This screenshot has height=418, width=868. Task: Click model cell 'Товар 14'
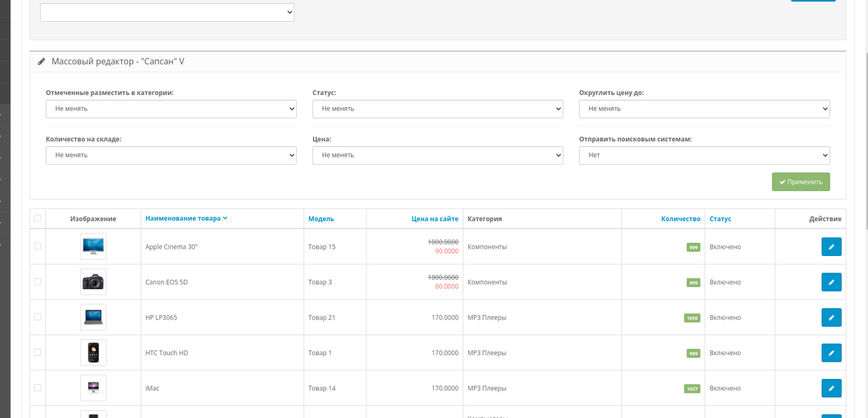point(322,388)
